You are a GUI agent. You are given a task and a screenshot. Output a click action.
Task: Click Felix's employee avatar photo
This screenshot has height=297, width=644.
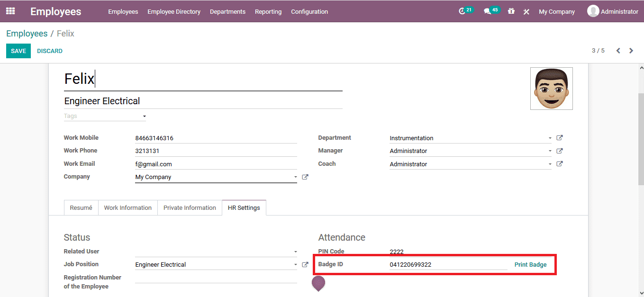pyautogui.click(x=551, y=89)
